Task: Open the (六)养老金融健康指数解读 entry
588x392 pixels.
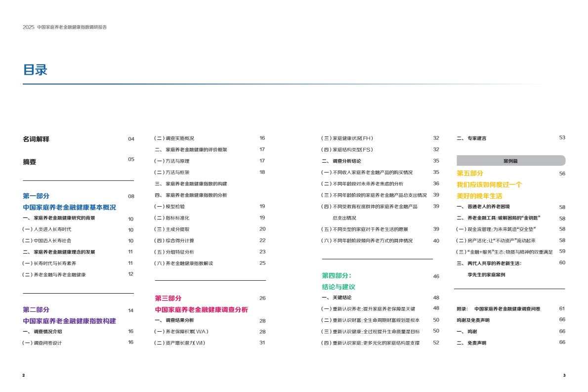Action: pyautogui.click(x=183, y=263)
